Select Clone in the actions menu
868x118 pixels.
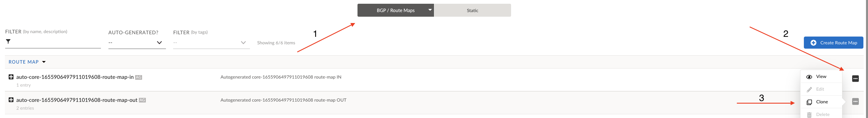click(x=821, y=102)
